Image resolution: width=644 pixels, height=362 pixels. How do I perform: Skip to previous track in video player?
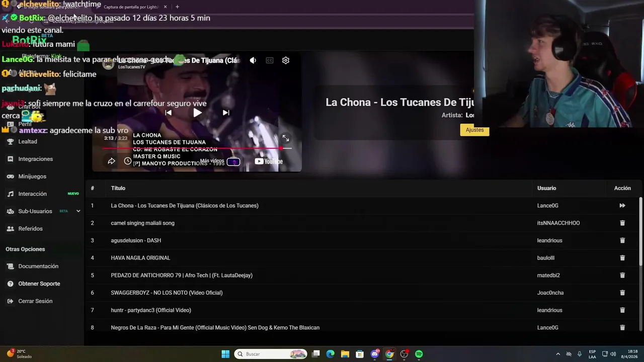(x=169, y=113)
